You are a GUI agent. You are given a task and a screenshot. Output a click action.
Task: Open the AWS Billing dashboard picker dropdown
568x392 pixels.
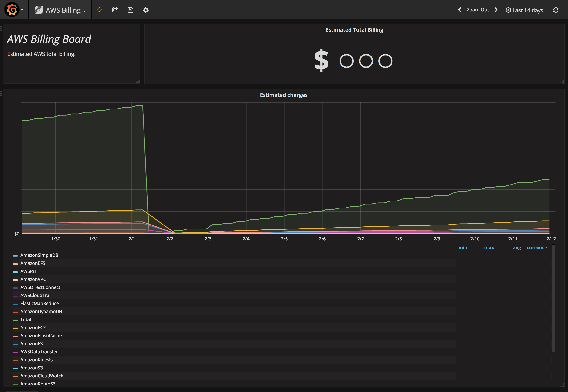pos(61,10)
